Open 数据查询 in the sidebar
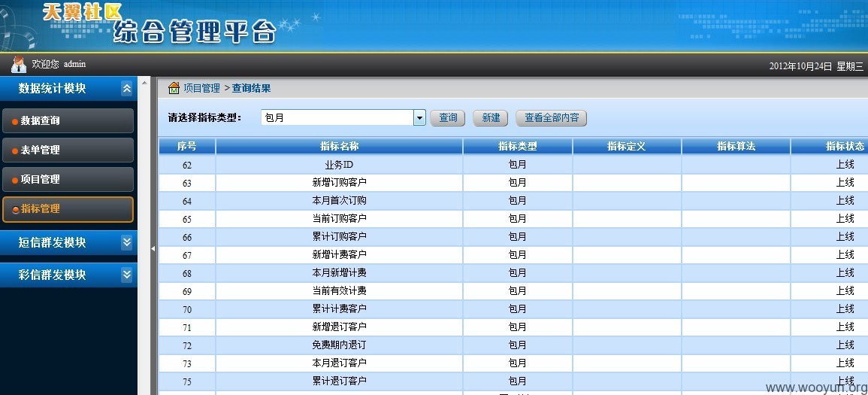The height and width of the screenshot is (395, 868). click(68, 121)
